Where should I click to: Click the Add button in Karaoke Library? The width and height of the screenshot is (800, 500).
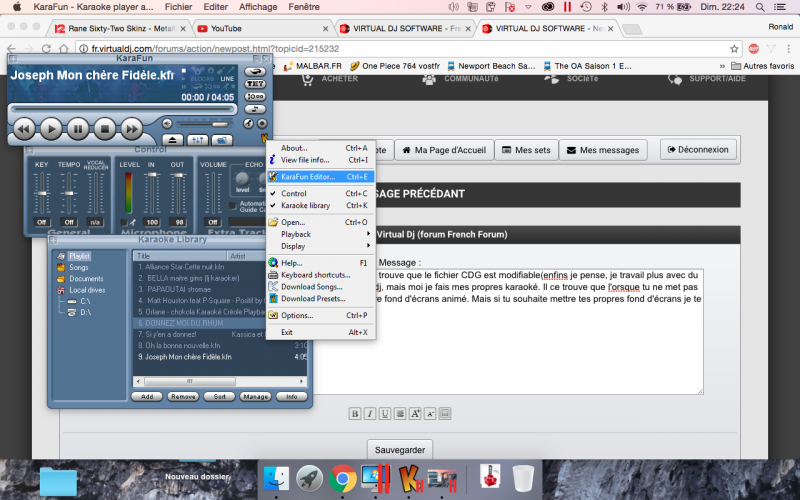pos(147,396)
